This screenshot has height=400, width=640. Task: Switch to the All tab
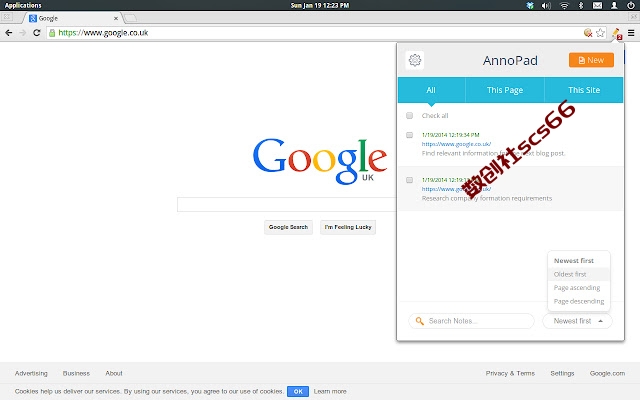(x=431, y=90)
